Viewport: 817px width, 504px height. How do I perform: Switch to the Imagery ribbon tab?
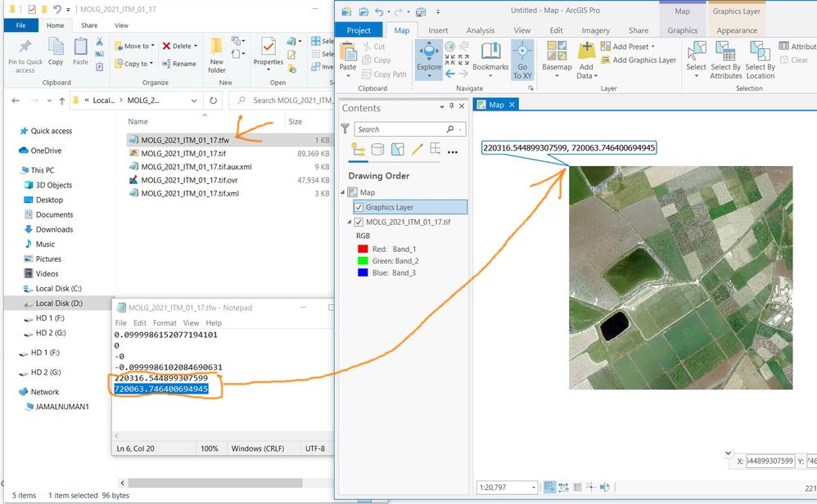[595, 30]
